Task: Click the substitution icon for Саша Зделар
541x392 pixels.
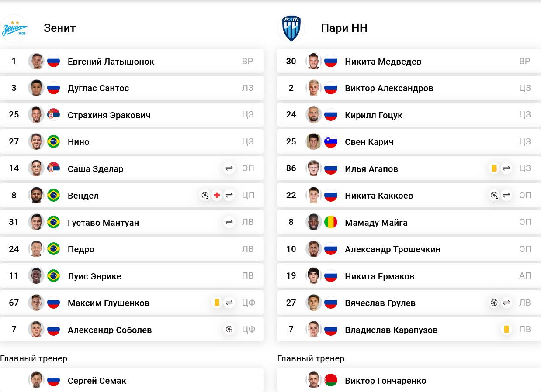Action: [x=229, y=168]
